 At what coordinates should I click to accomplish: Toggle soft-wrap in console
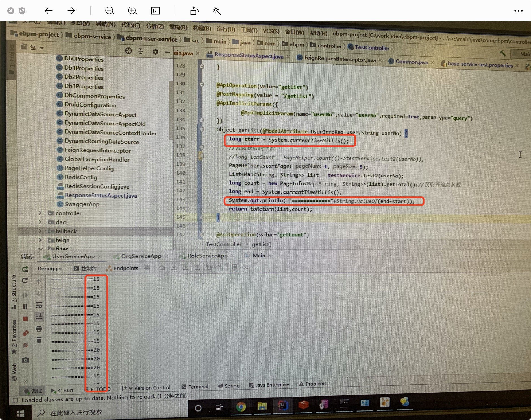[39, 305]
